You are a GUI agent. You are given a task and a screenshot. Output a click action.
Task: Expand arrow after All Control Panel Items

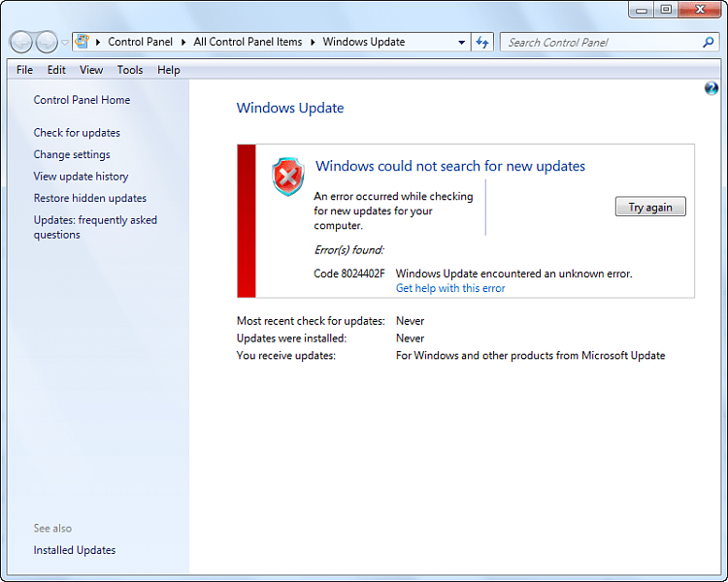tap(313, 43)
